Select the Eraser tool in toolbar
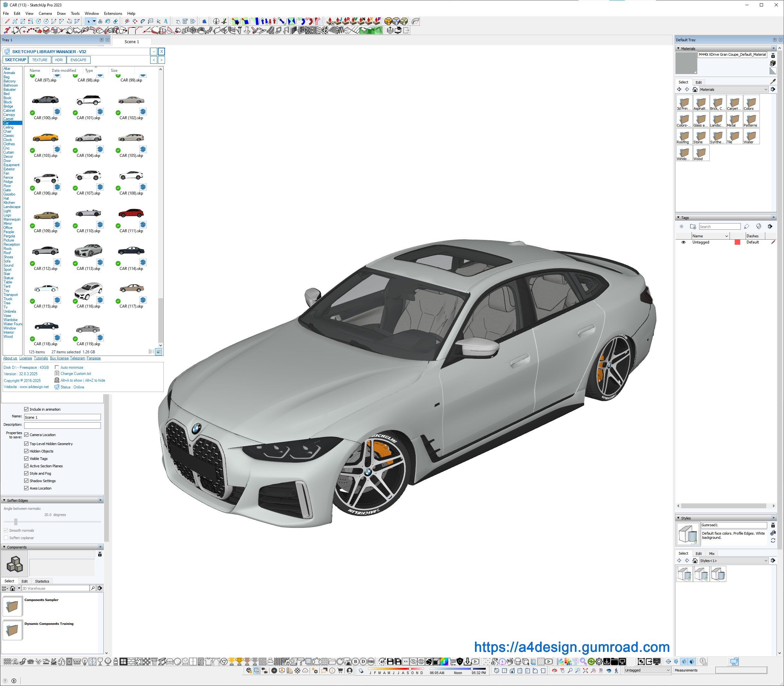This screenshot has width=784, height=686. (115, 22)
